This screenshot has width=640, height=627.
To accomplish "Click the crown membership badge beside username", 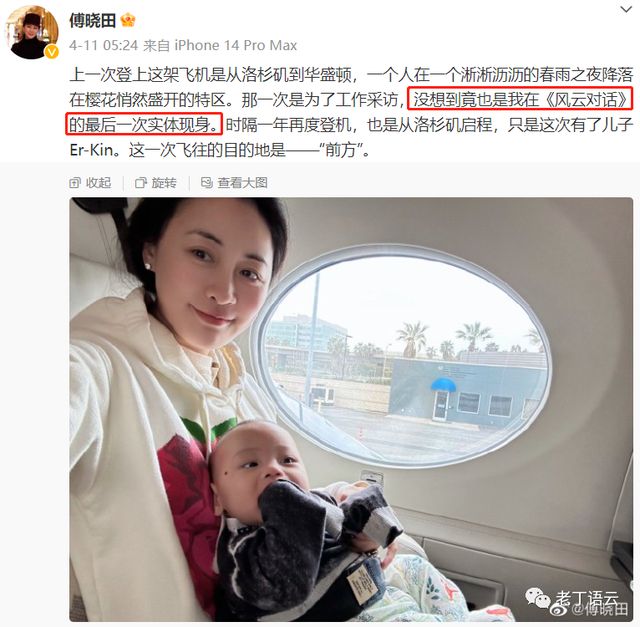I will (128, 20).
